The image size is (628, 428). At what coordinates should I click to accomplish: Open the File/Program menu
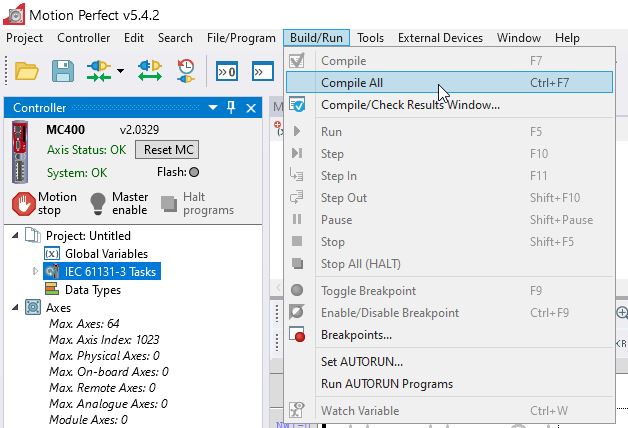[241, 38]
